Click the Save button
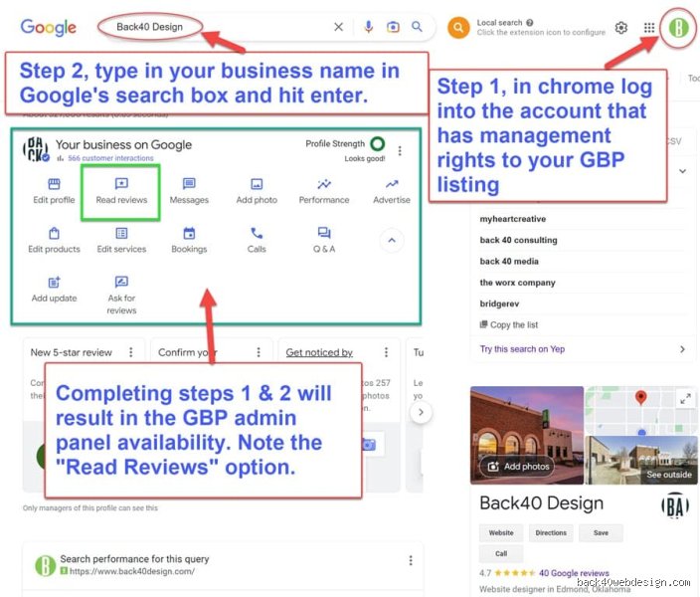The height and width of the screenshot is (597, 700). (601, 532)
